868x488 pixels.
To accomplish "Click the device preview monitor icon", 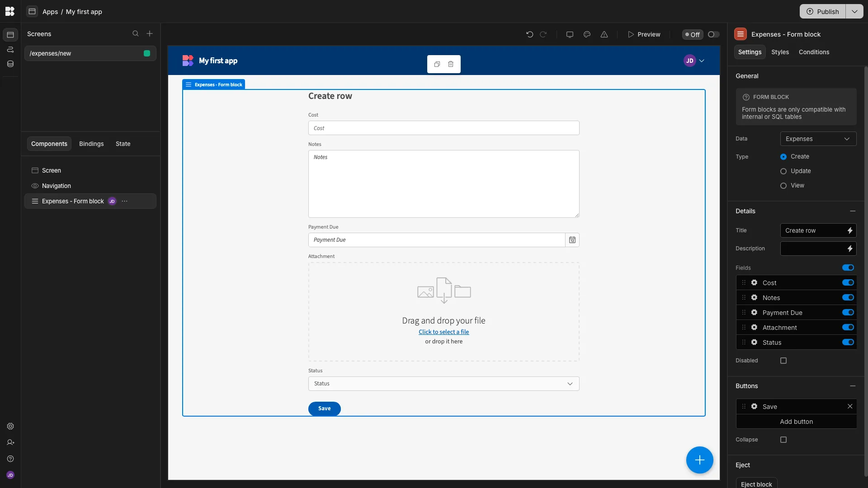I will click(570, 34).
